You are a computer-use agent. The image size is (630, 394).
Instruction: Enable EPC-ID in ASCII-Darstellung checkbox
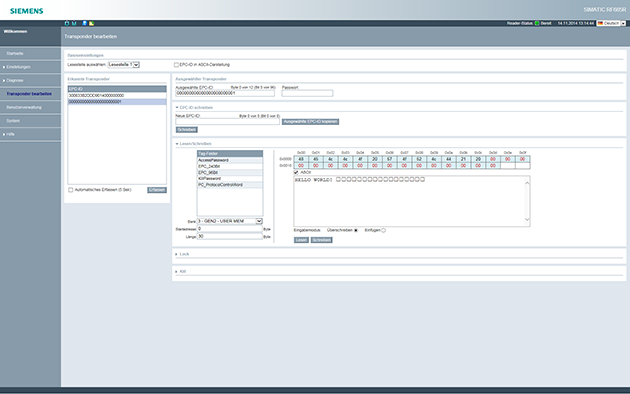(x=176, y=65)
